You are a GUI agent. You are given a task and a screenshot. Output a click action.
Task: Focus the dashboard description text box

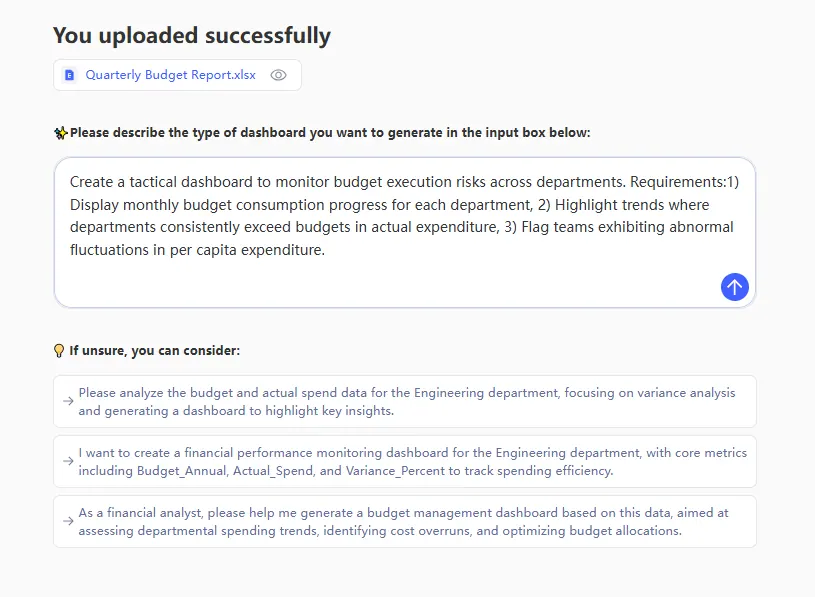click(400, 280)
